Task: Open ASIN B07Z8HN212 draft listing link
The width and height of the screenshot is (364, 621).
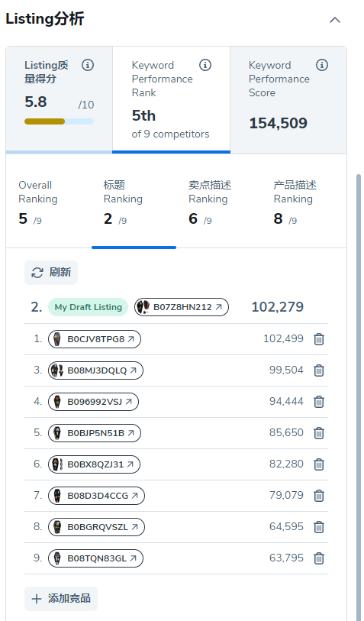Action: (182, 307)
